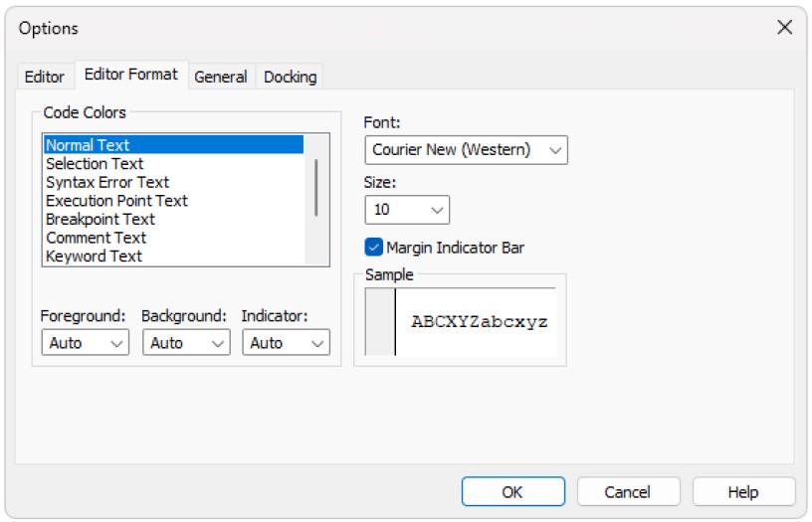Open the Font dropdown list
This screenshot has width=812, height=522.
coord(466,150)
